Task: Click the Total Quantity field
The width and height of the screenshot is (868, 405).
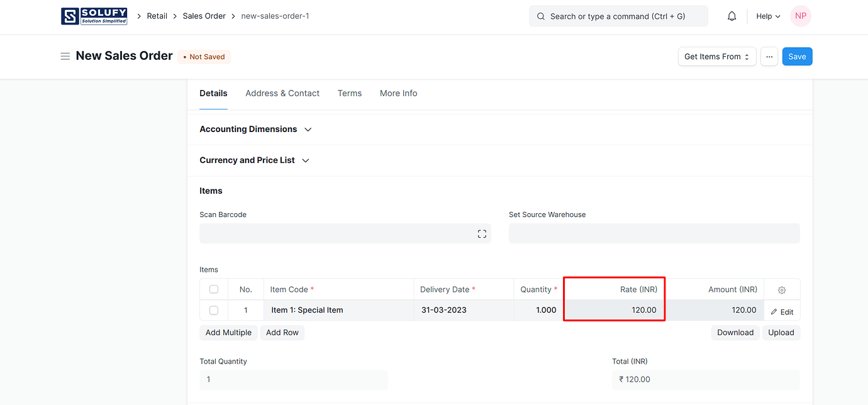Action: 294,380
